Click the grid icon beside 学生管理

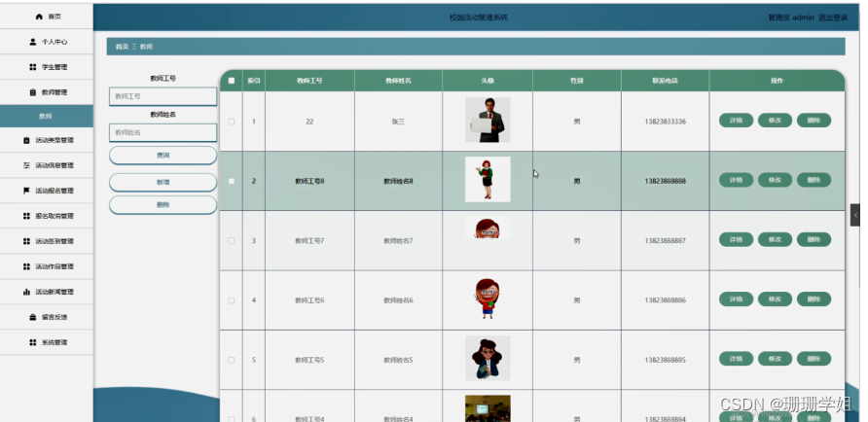pos(33,67)
